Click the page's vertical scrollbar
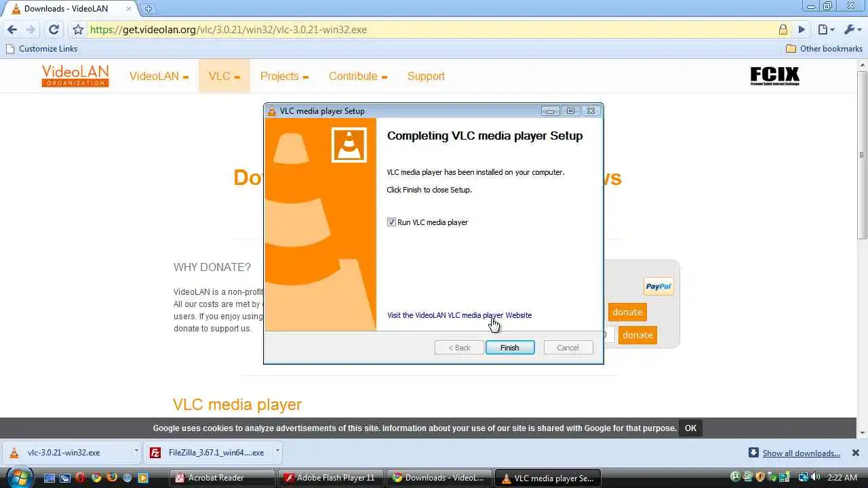The width and height of the screenshot is (868, 488). click(x=862, y=247)
